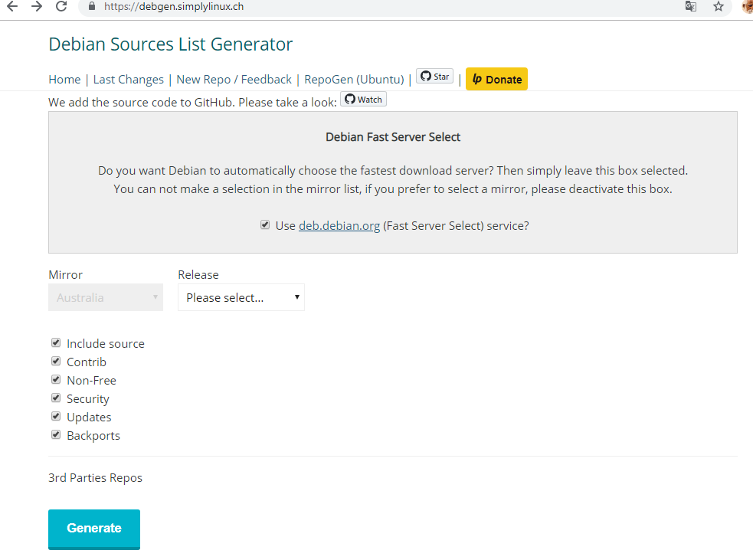Click the disabled Mirror Australia dropdown
The height and width of the screenshot is (560, 753).
click(106, 297)
